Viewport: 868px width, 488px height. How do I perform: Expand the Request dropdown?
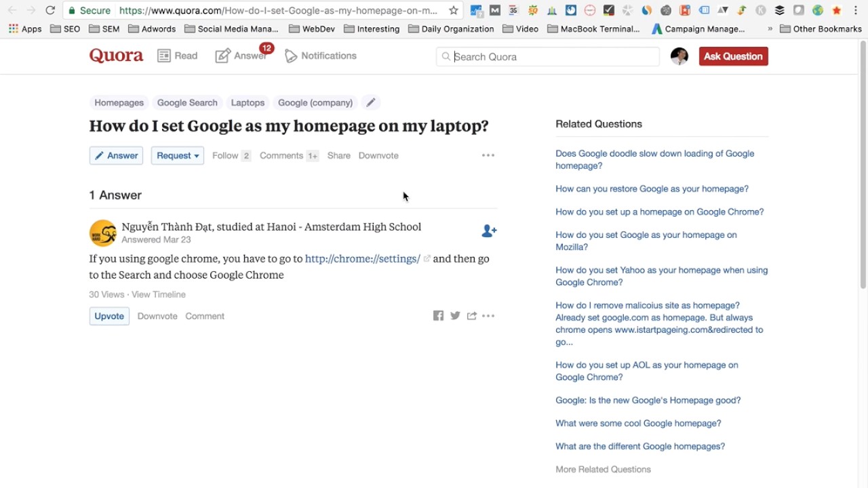point(178,155)
